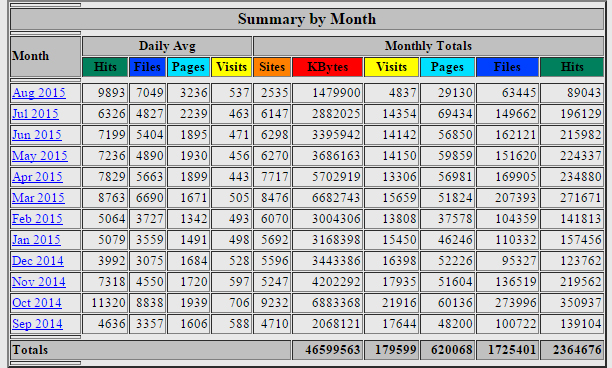Click the orange Sites column header
This screenshot has width=612, height=368.
click(272, 67)
